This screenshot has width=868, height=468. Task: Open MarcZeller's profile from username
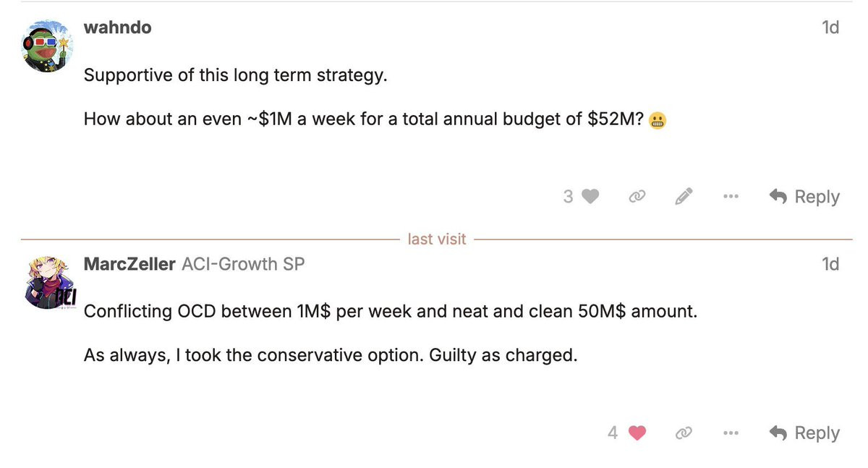(x=129, y=264)
